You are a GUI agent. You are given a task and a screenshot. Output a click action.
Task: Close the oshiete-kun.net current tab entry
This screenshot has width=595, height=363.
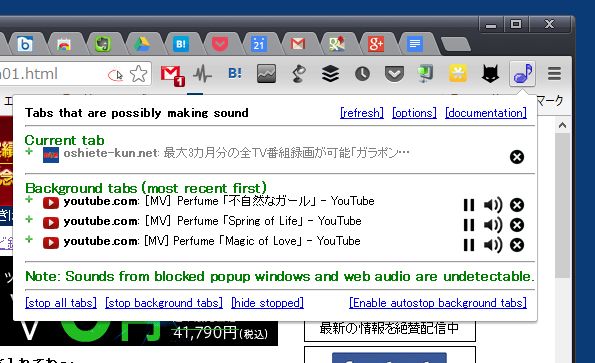tap(517, 157)
